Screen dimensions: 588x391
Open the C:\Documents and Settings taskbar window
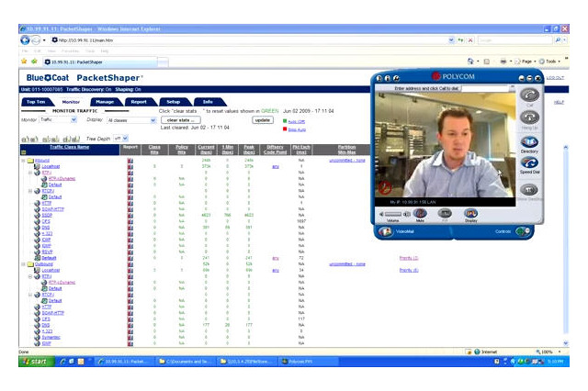click(x=186, y=362)
